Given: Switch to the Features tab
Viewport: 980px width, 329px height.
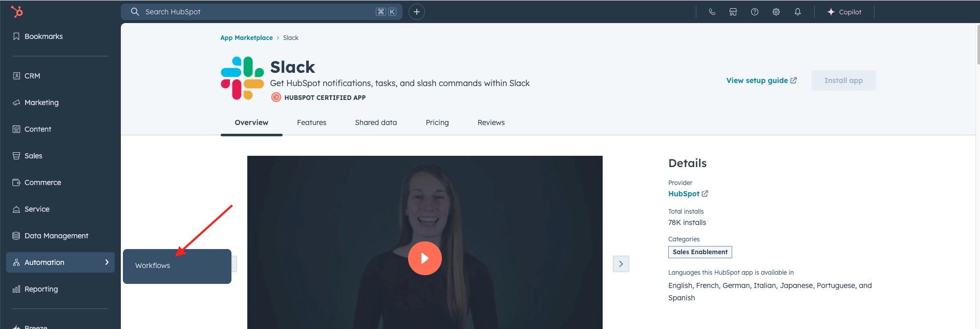Looking at the screenshot, I should [312, 122].
